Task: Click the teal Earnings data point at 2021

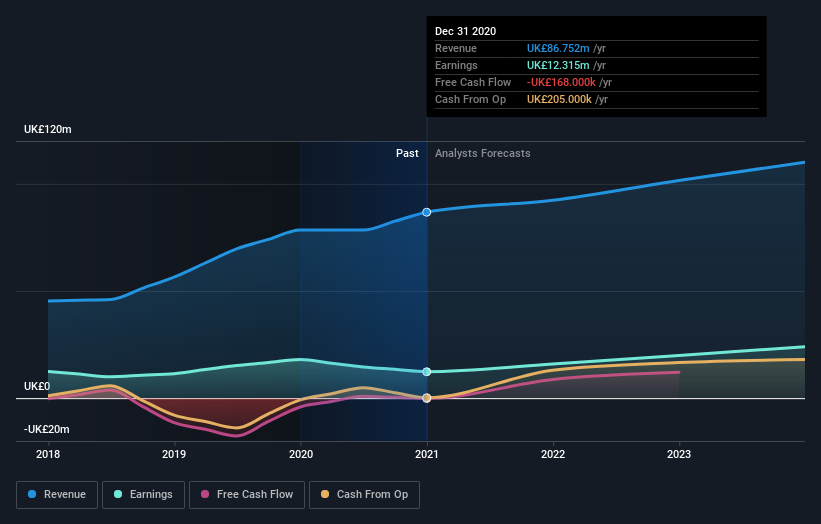Action: pos(427,372)
